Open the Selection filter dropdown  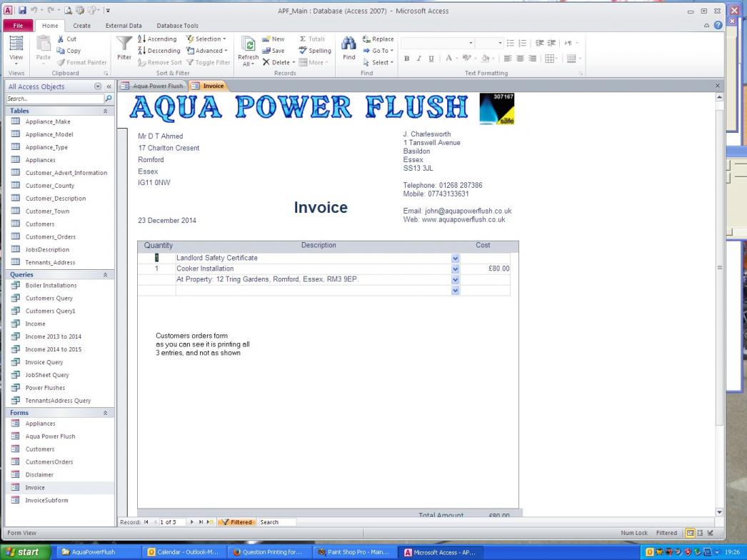(206, 39)
